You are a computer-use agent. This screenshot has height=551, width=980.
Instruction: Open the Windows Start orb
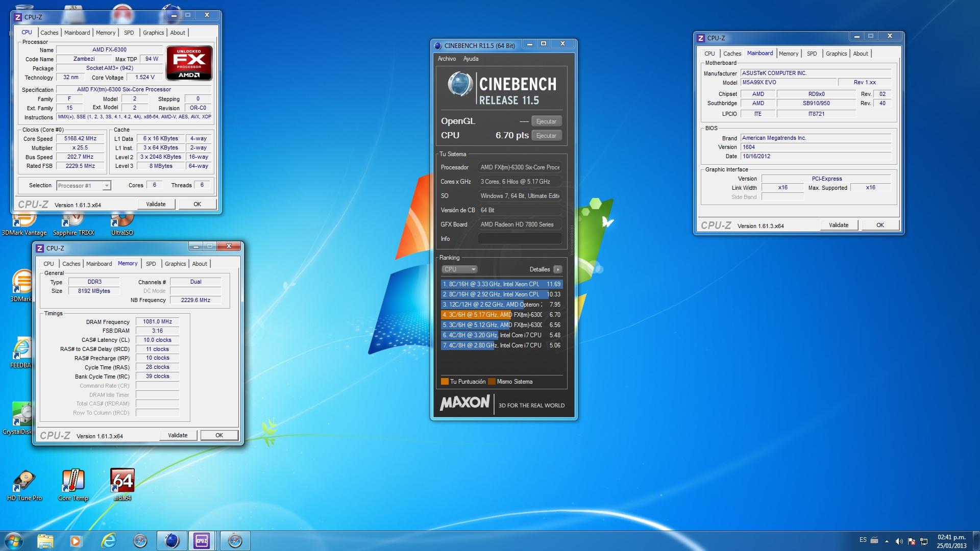click(x=13, y=540)
